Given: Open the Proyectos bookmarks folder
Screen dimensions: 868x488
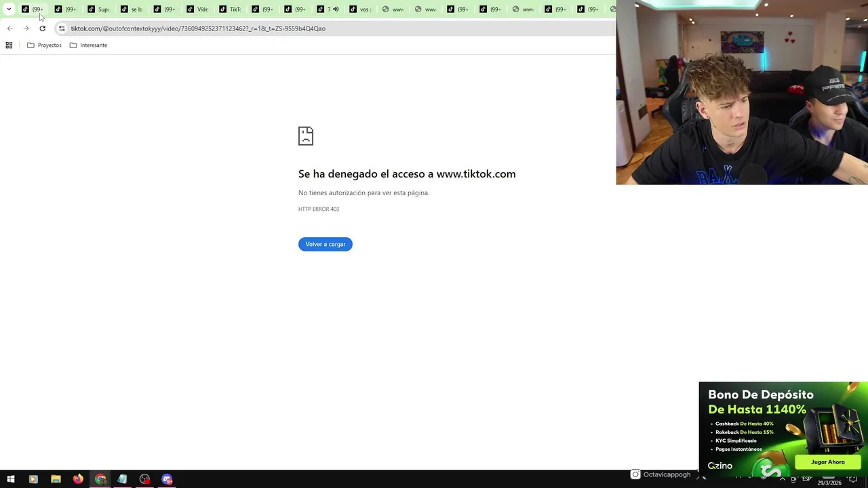Looking at the screenshot, I should 44,45.
